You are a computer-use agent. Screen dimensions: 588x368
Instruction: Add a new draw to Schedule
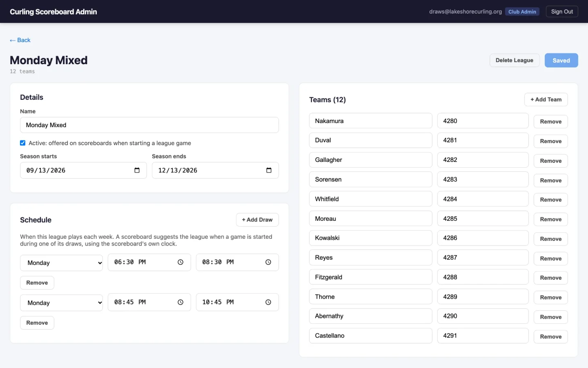(x=257, y=220)
